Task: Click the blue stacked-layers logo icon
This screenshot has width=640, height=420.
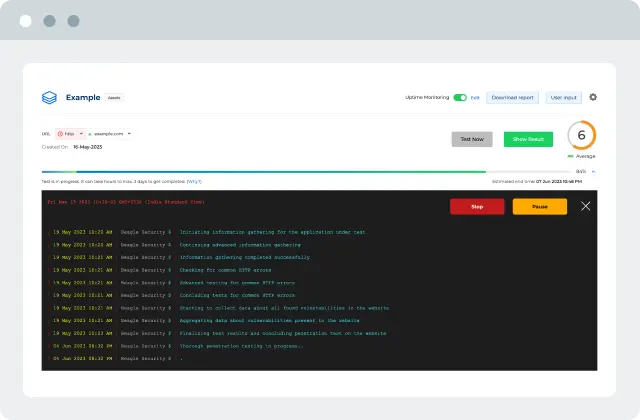Action: point(49,98)
